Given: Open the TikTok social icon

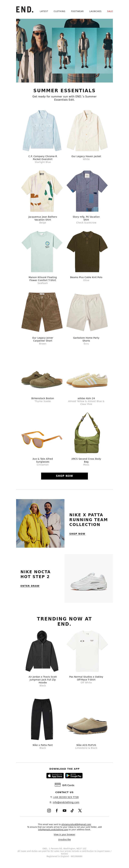Looking at the screenshot, I should pos(72,810).
